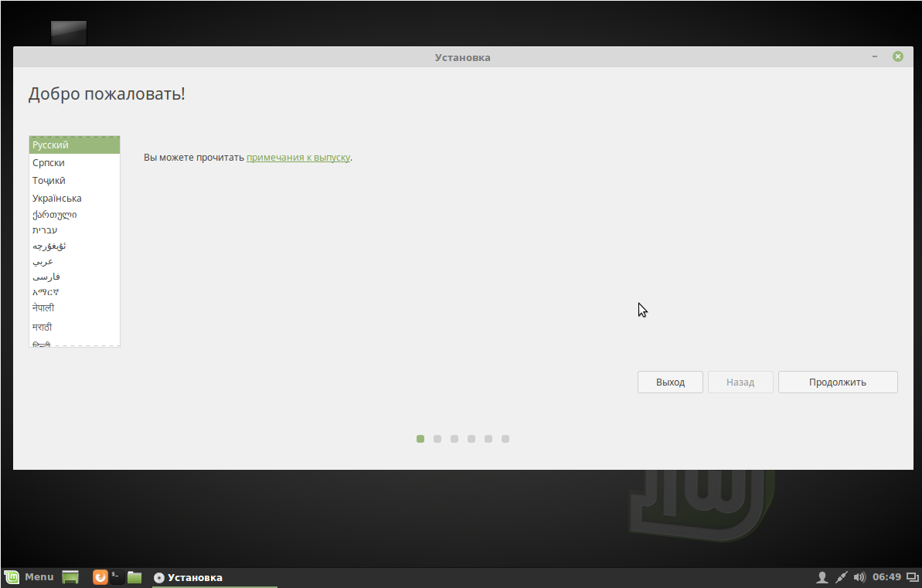Open the Terminal launcher in the panel
This screenshot has height=588, width=922.
coord(117,577)
